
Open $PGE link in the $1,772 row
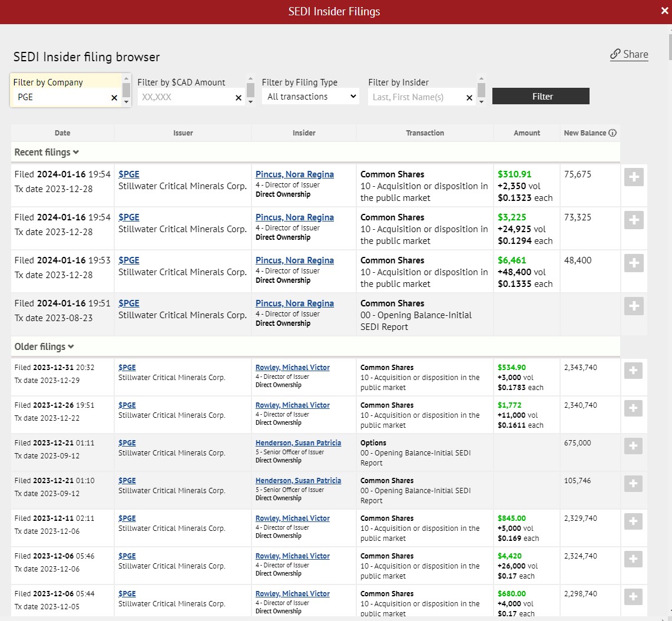pos(127,405)
